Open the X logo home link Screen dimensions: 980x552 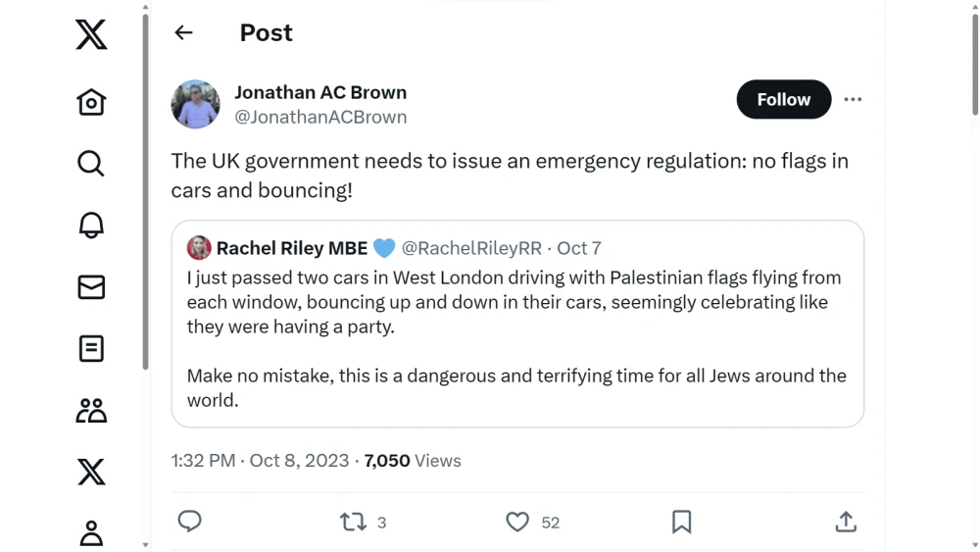coord(91,36)
